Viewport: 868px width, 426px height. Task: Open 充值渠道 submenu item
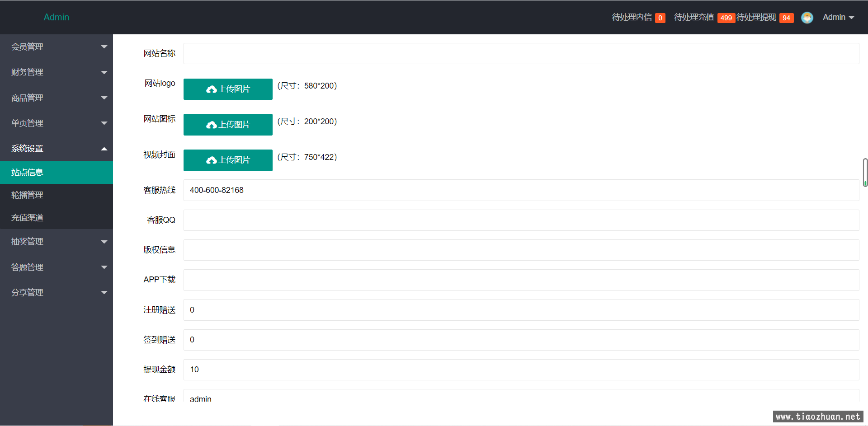click(x=57, y=218)
